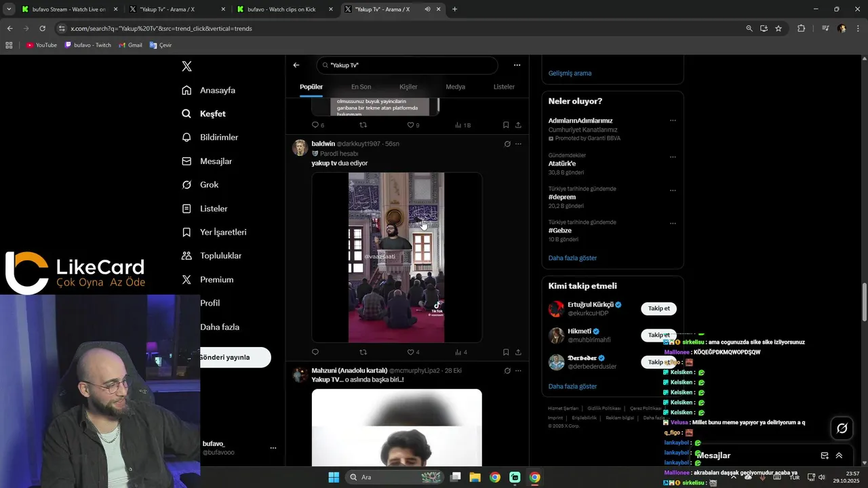This screenshot has width=868, height=488.
Task: Switch to Popüler tab
Action: 311,87
